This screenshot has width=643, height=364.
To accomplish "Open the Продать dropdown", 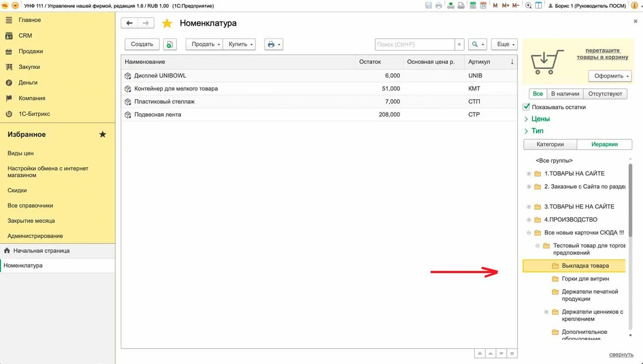I will pyautogui.click(x=204, y=44).
